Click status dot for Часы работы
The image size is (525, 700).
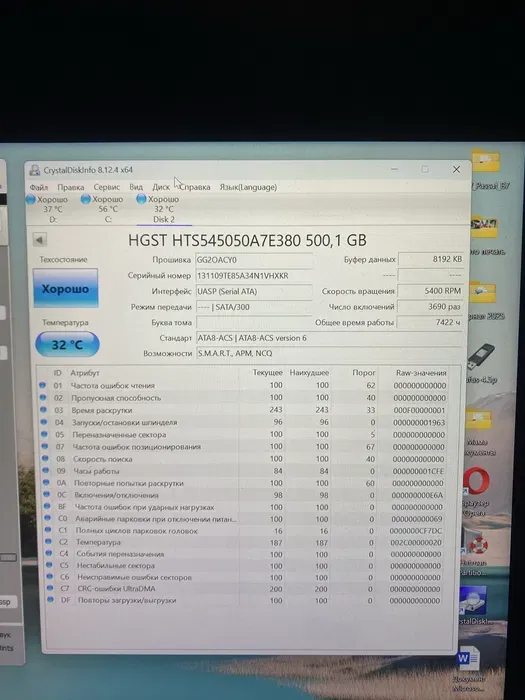(46, 470)
